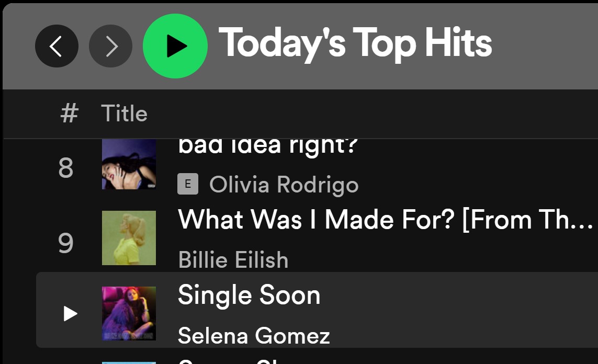The image size is (598, 364).
Task: Open the Single Soon album artwork
Action: pos(129,313)
